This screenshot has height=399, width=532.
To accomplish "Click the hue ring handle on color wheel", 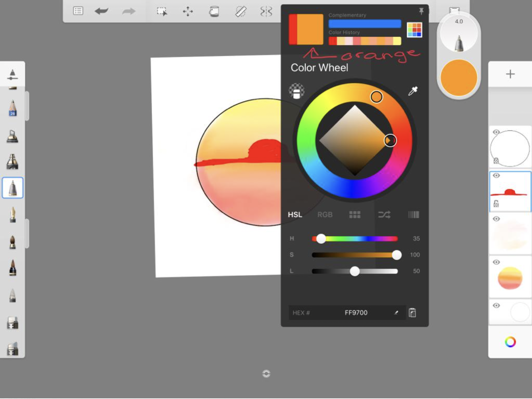I will click(x=376, y=97).
